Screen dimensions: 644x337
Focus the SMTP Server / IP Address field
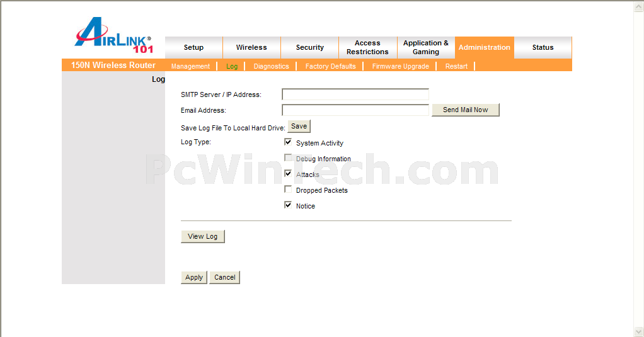click(x=355, y=94)
